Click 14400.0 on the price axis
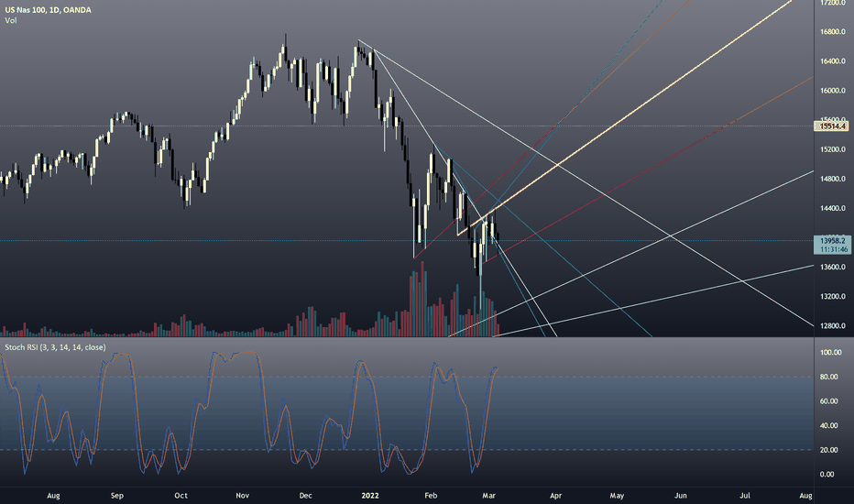The width and height of the screenshot is (854, 504). pos(833,208)
